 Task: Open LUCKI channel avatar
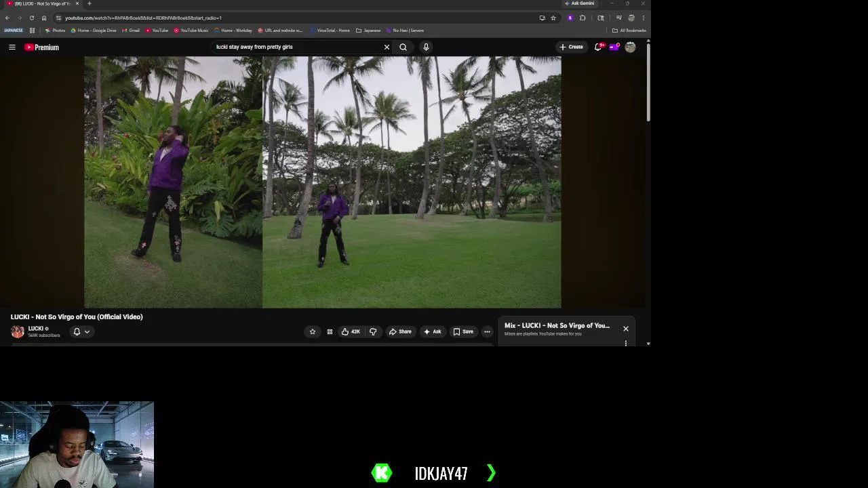pos(18,331)
